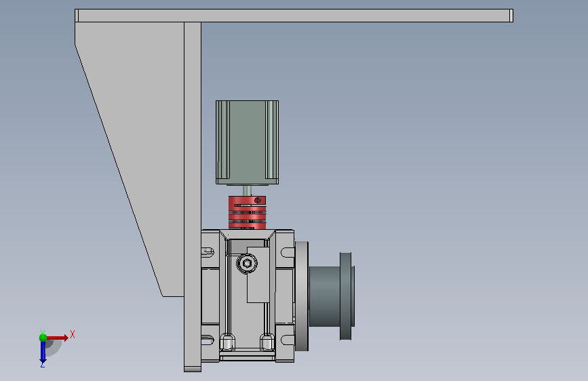
Task: Pick the upper-right mounting slot on housing
Action: tap(288, 252)
